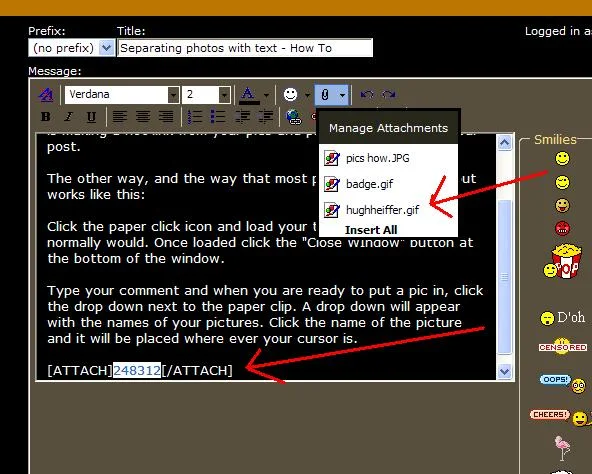
Task: Insert the popcorn smiley
Action: coord(562,261)
